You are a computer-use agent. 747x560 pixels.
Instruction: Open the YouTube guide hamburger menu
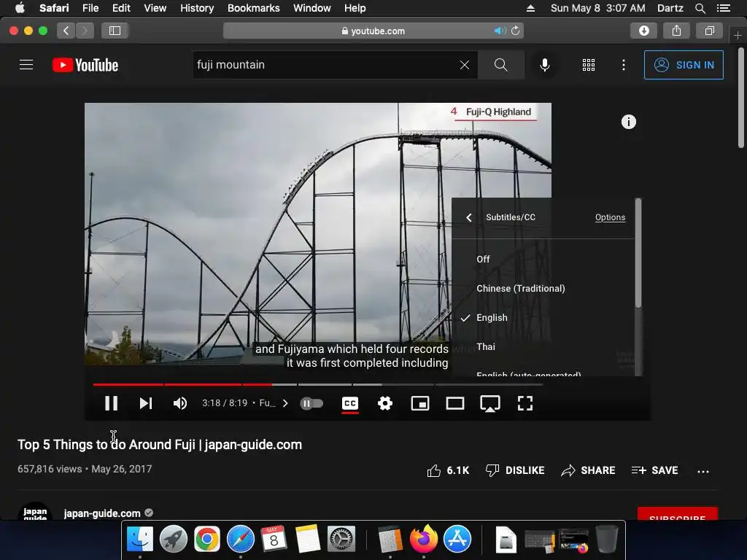coord(26,65)
